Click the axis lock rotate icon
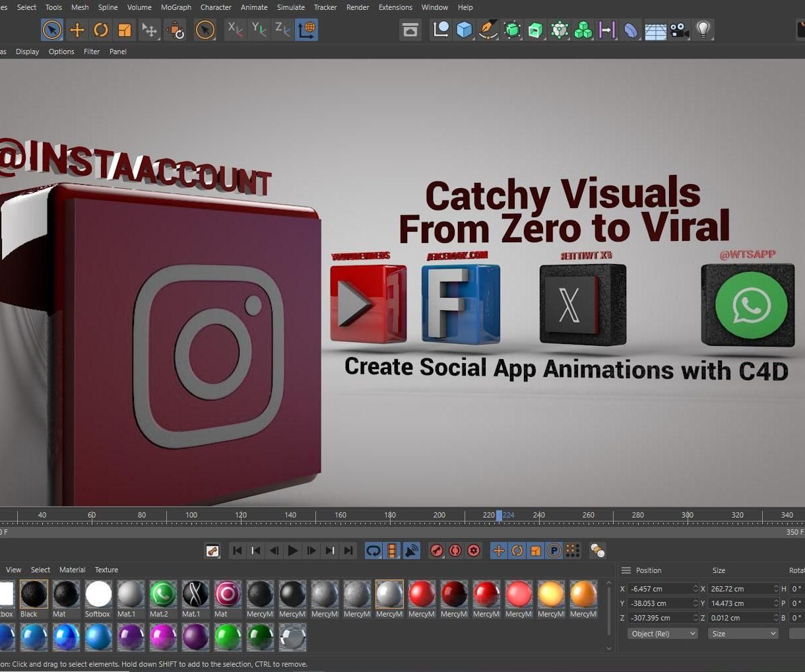This screenshot has width=805, height=672. click(176, 30)
